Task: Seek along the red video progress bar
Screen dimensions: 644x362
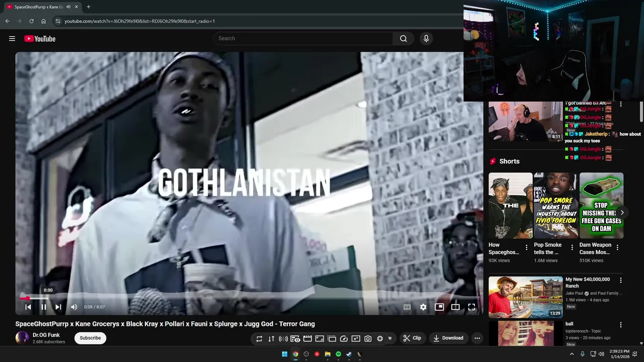Action: [x=249, y=298]
